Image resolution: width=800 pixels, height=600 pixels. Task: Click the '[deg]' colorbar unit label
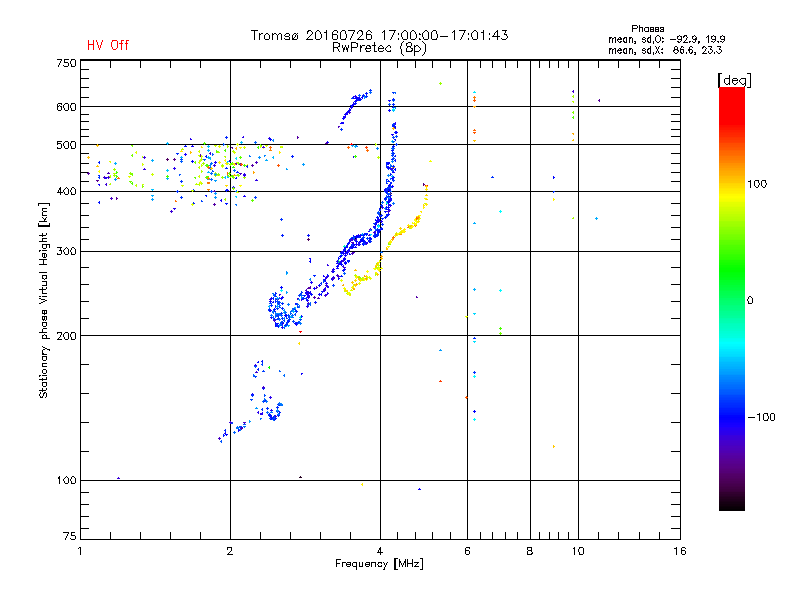pyautogui.click(x=734, y=80)
